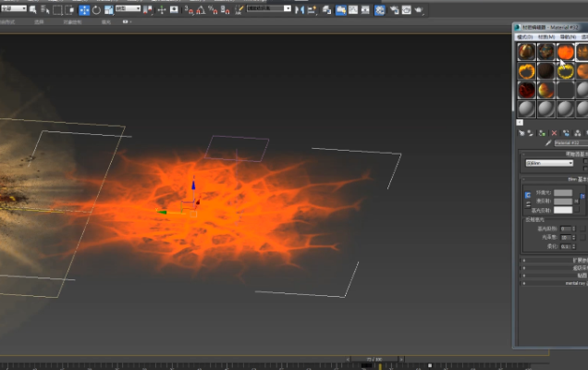Click ambient color swatch

click(x=563, y=193)
